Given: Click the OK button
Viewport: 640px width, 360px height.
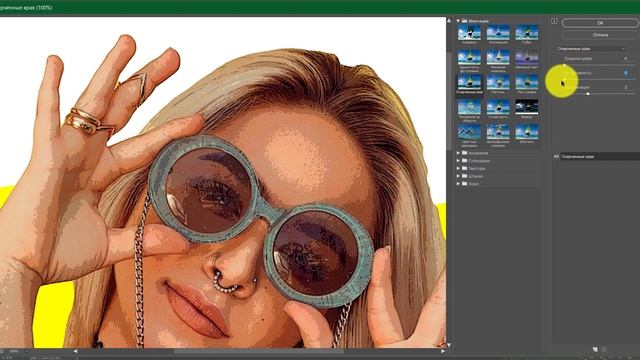Looking at the screenshot, I should click(x=600, y=23).
